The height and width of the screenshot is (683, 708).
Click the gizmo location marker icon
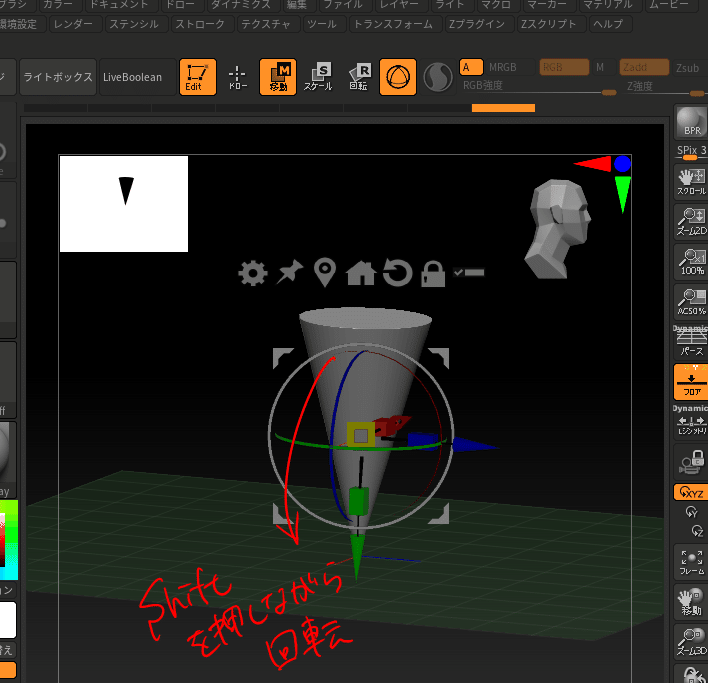pyautogui.click(x=325, y=272)
